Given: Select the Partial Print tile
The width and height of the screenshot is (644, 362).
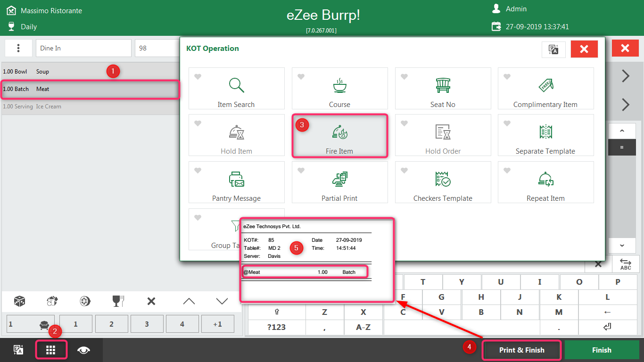Looking at the screenshot, I should (339, 182).
